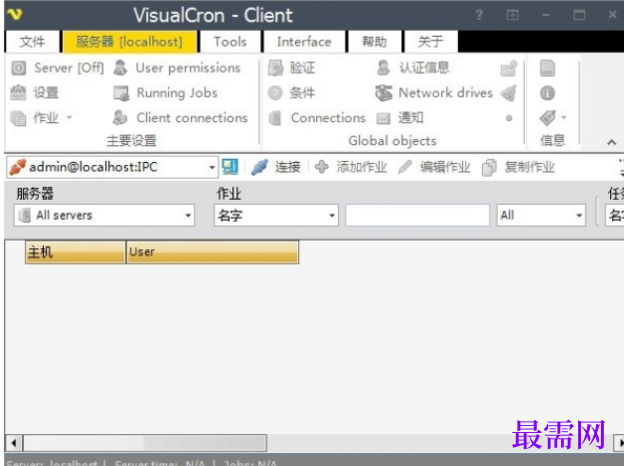Click the monitor icon next to server dropdown
This screenshot has width=624, height=466.
click(230, 167)
